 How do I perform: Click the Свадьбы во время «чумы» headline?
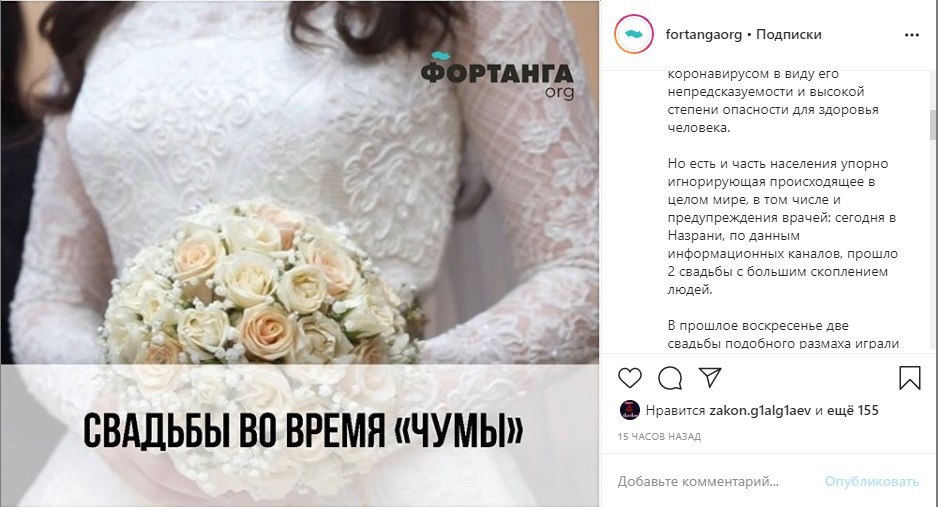pos(303,430)
